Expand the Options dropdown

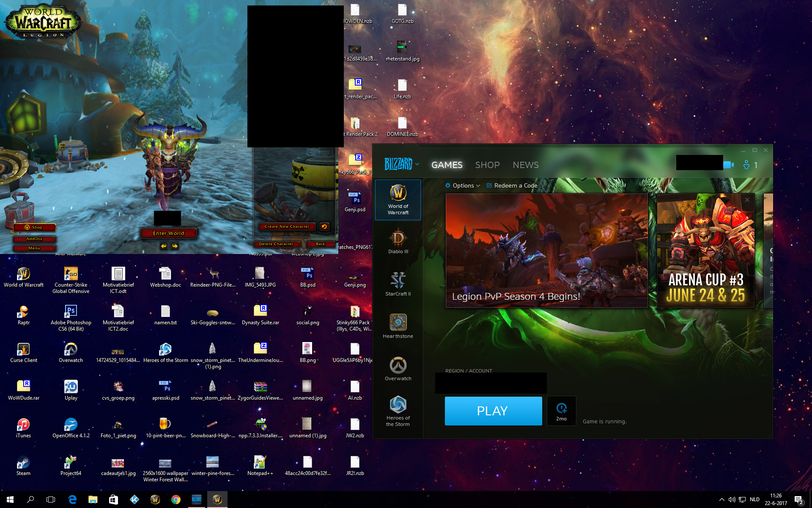point(463,185)
